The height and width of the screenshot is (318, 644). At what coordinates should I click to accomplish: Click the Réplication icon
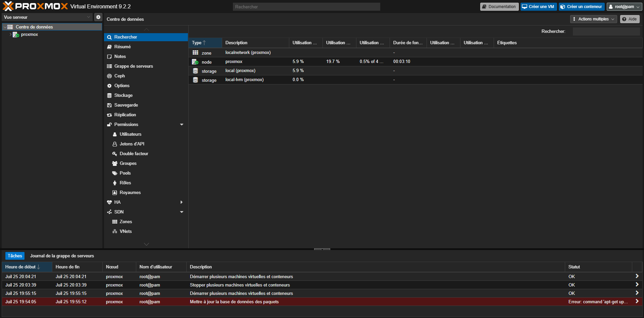(x=109, y=115)
